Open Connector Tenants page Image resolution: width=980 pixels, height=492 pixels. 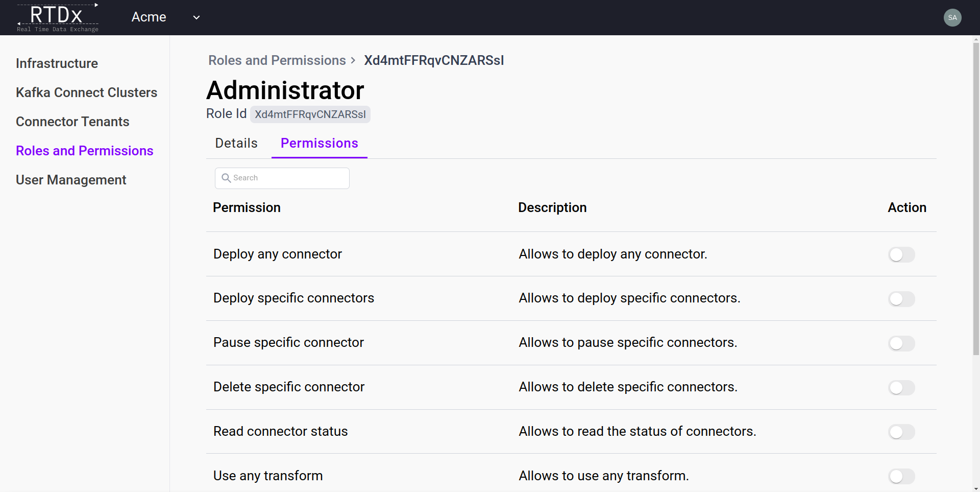(x=72, y=122)
